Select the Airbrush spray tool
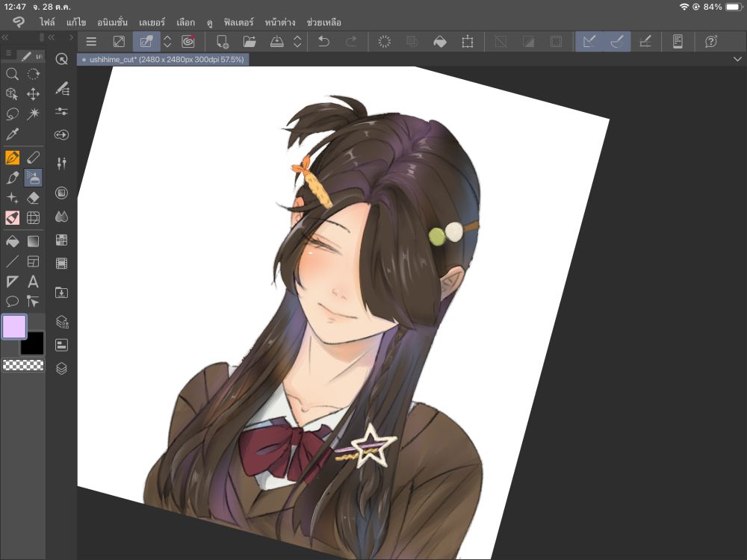The image size is (747, 560). click(x=34, y=178)
